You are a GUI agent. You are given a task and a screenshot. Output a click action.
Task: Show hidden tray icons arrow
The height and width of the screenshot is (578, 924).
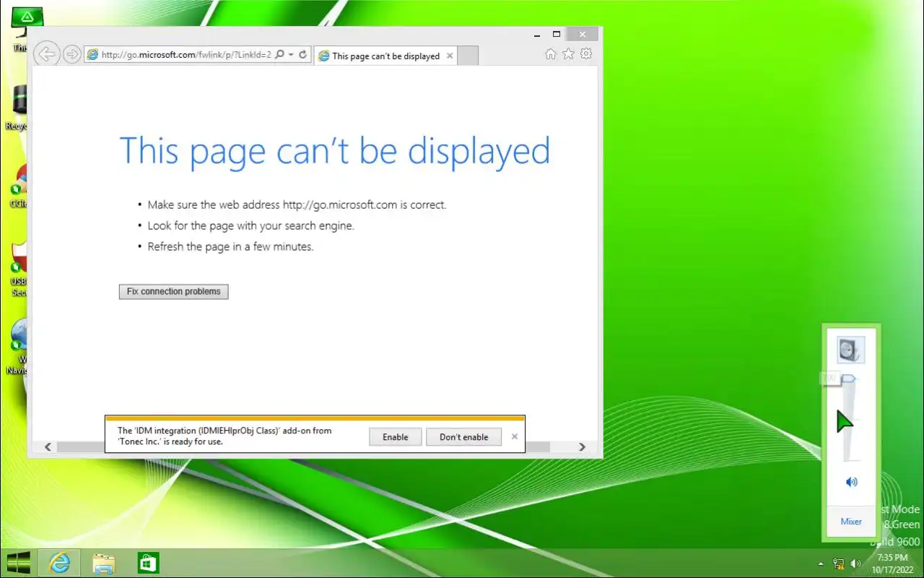(x=821, y=564)
